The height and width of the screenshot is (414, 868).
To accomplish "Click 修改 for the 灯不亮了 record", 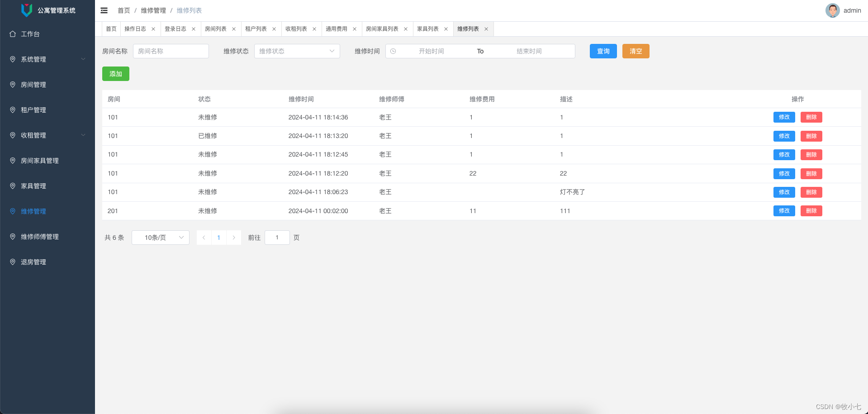I will coord(784,192).
